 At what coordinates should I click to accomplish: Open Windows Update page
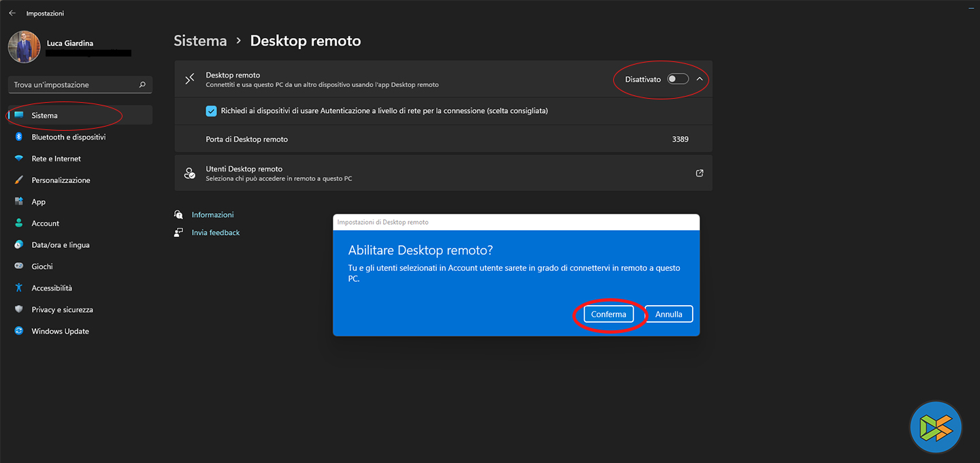(60, 332)
